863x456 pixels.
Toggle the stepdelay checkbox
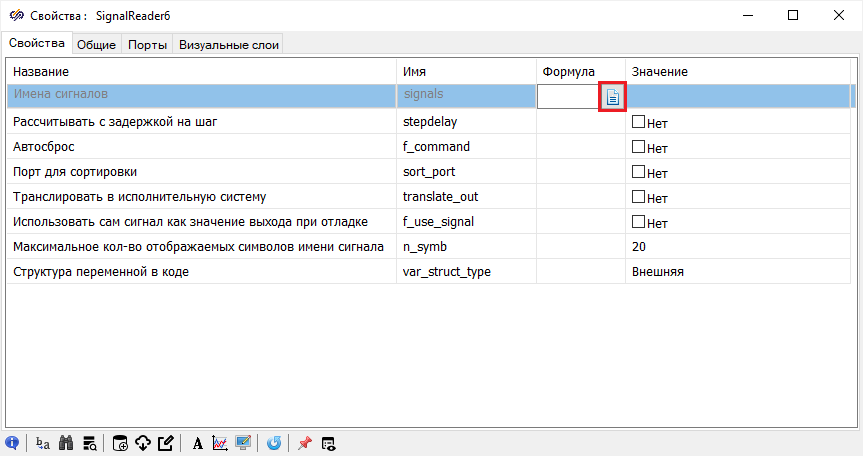[638, 122]
